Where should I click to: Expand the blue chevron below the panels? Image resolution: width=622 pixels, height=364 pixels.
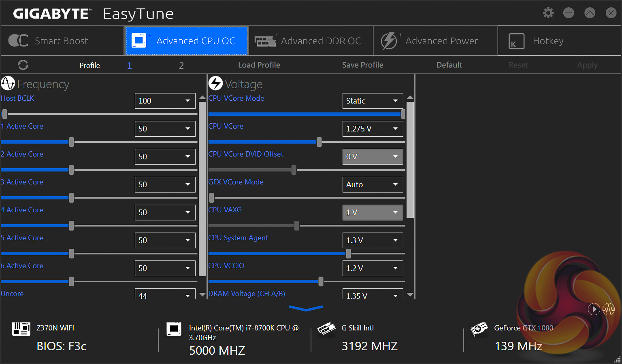(306, 309)
